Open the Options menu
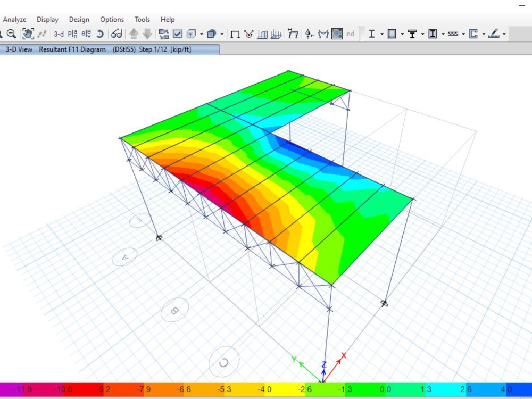Image resolution: width=532 pixels, height=399 pixels. tap(112, 19)
